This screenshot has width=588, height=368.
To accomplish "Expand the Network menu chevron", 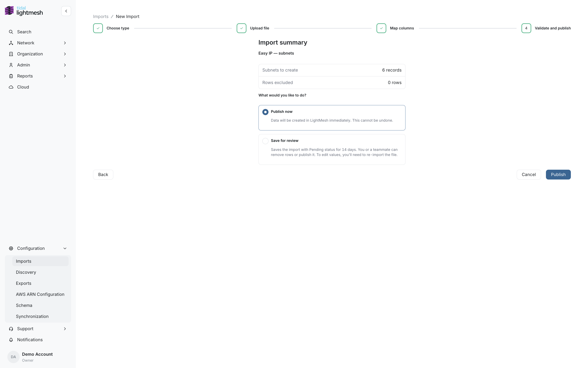I will pyautogui.click(x=65, y=43).
